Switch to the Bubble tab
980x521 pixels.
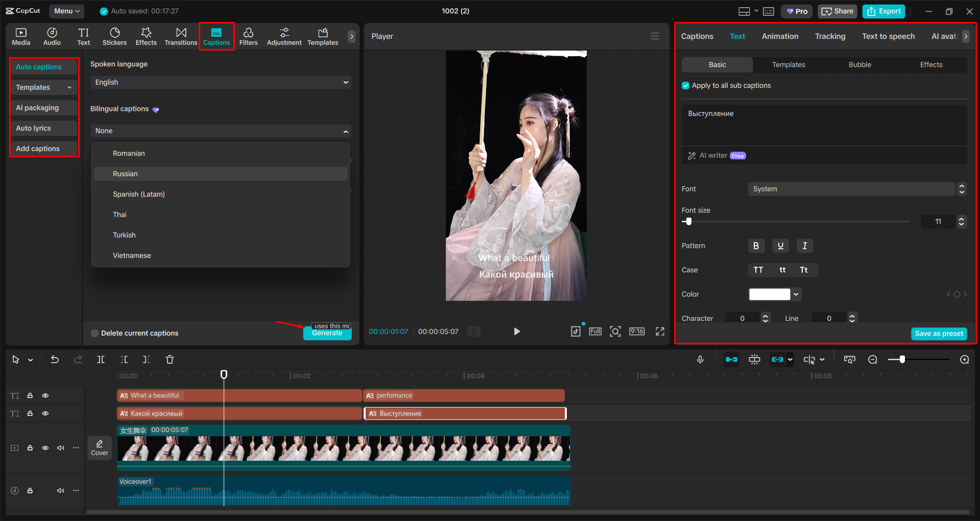click(859, 64)
